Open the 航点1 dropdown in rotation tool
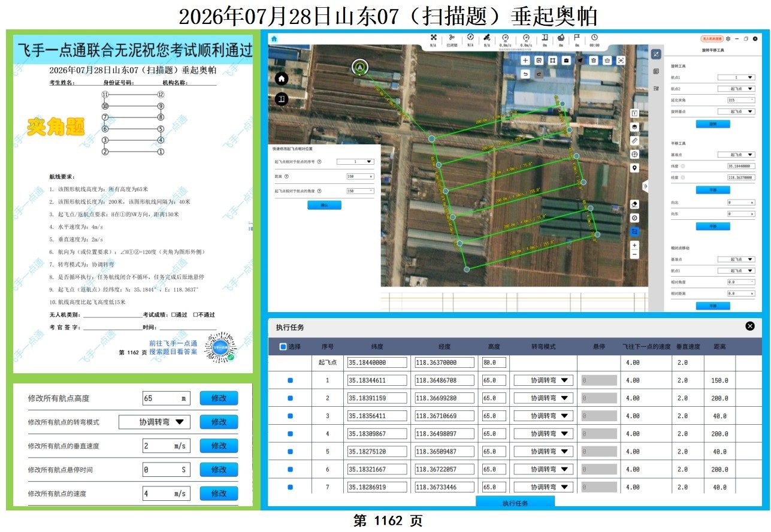This screenshot has width=771, height=532. click(x=736, y=77)
